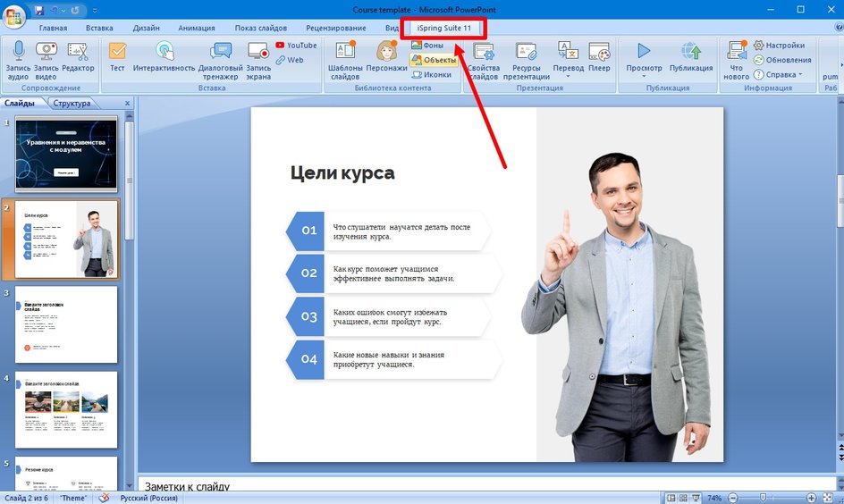Open the Запись видео webcam tool

click(46, 51)
